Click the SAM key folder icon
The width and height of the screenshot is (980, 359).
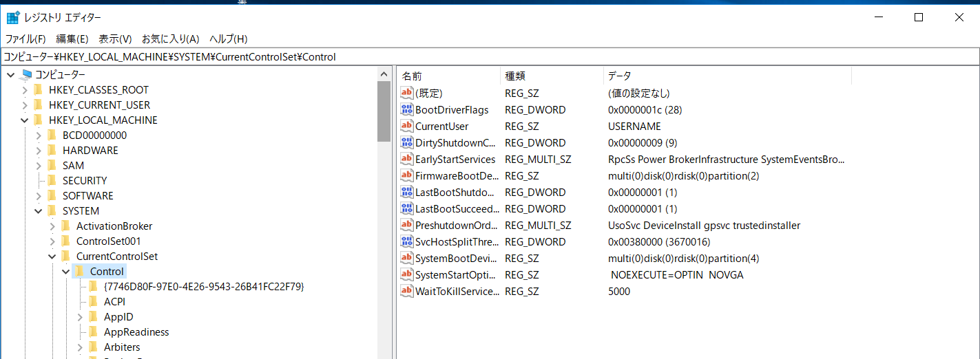52,166
